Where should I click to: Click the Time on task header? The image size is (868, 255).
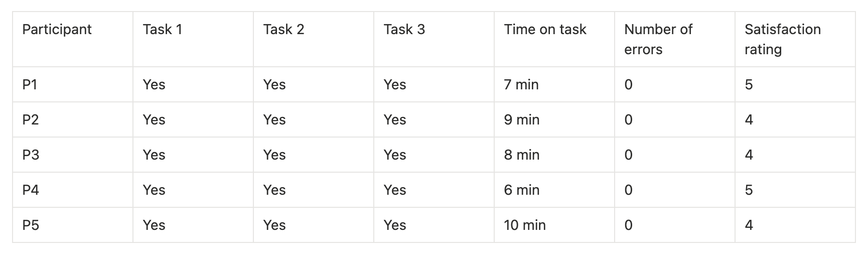(x=545, y=30)
